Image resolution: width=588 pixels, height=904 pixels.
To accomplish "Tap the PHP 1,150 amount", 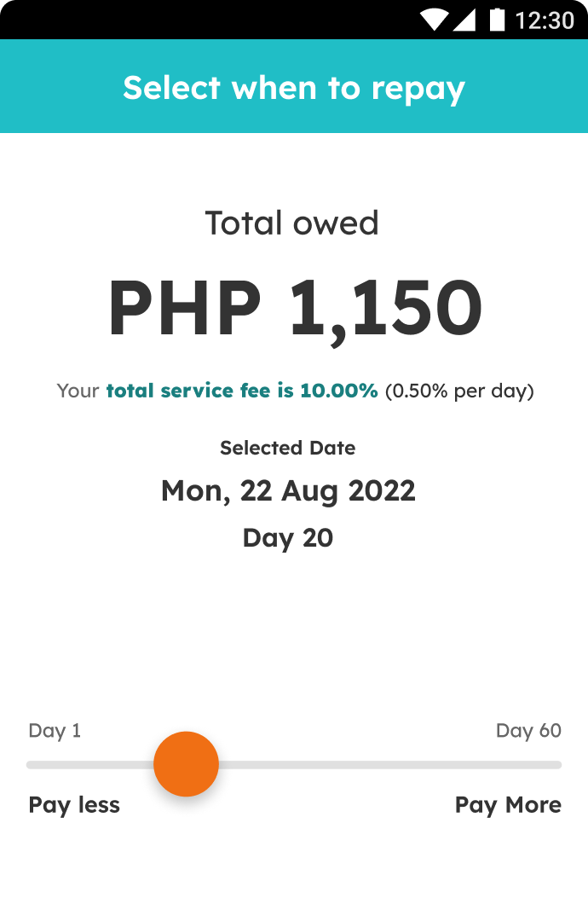I will coord(295,307).
